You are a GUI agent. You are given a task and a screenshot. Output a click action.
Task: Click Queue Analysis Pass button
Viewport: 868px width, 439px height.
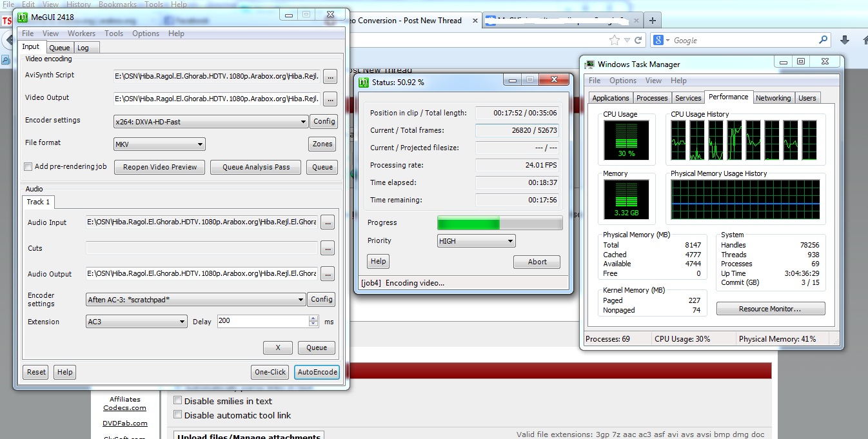pos(256,167)
